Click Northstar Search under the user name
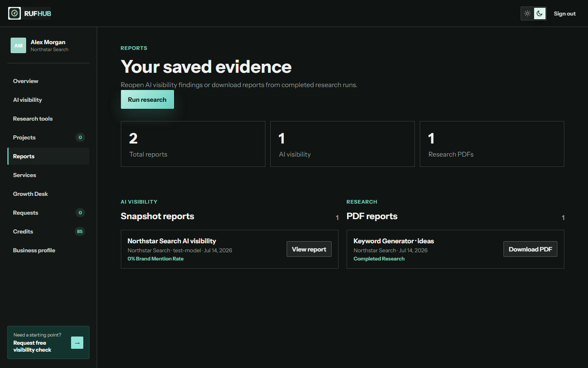This screenshot has width=588, height=368. (49, 49)
